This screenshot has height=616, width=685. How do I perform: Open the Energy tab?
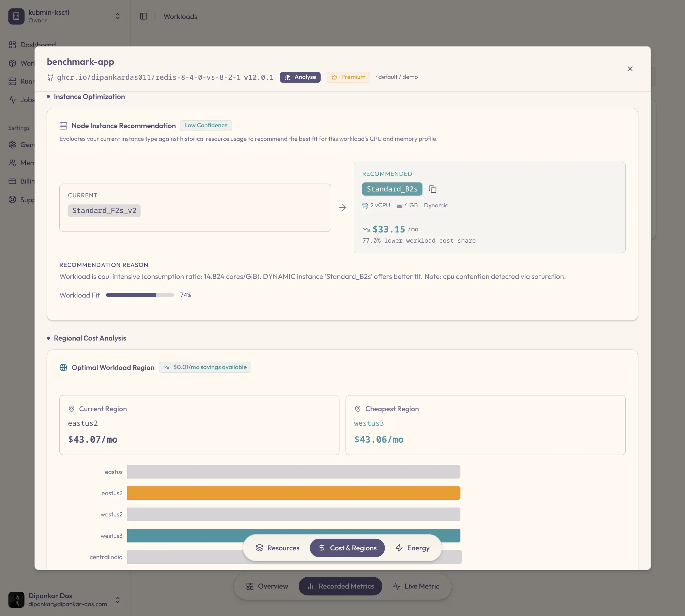412,548
